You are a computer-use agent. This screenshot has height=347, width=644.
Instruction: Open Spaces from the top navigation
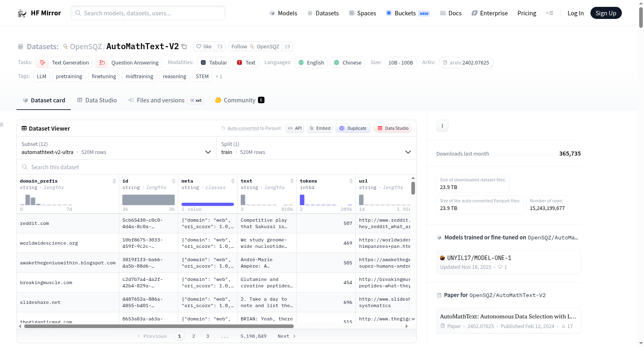363,13
